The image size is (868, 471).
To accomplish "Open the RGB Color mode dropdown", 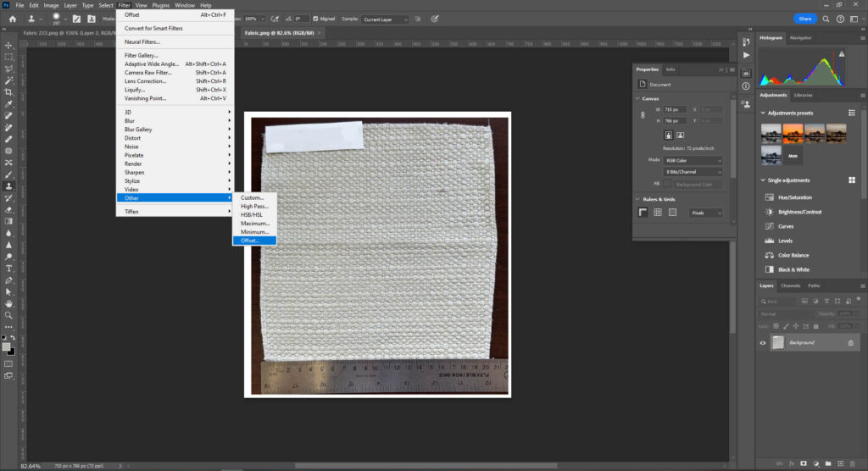I will coord(693,160).
